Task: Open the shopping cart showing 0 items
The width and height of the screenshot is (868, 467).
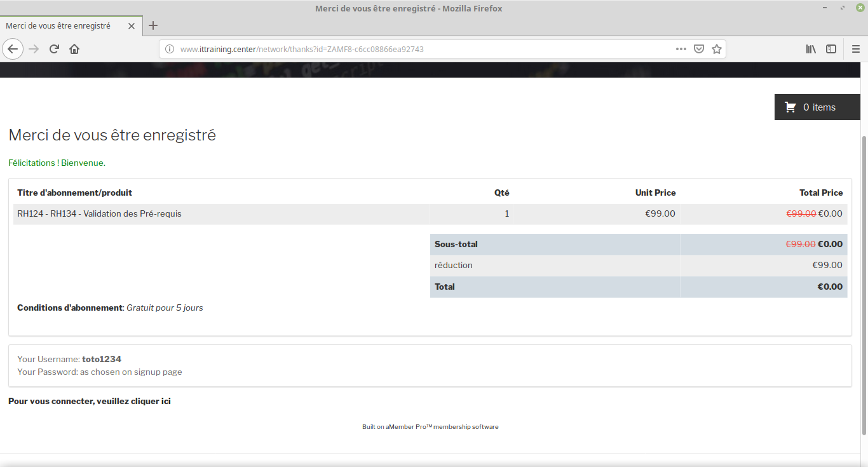Action: (817, 107)
